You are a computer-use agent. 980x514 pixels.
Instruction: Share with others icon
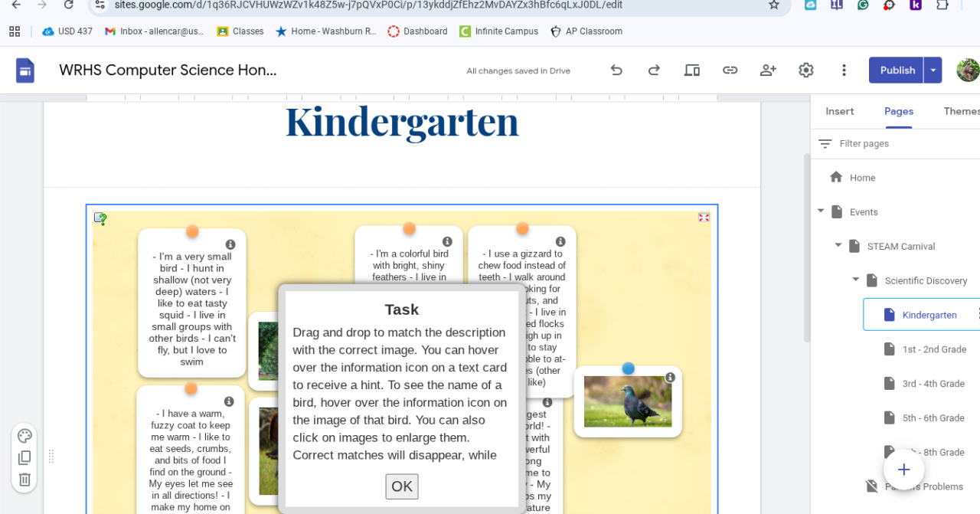tap(768, 70)
